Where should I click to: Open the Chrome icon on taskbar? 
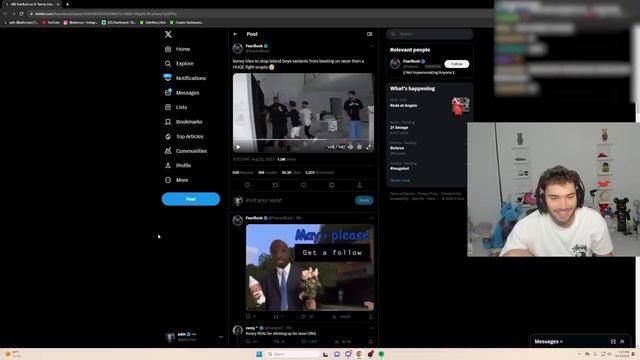359,354
